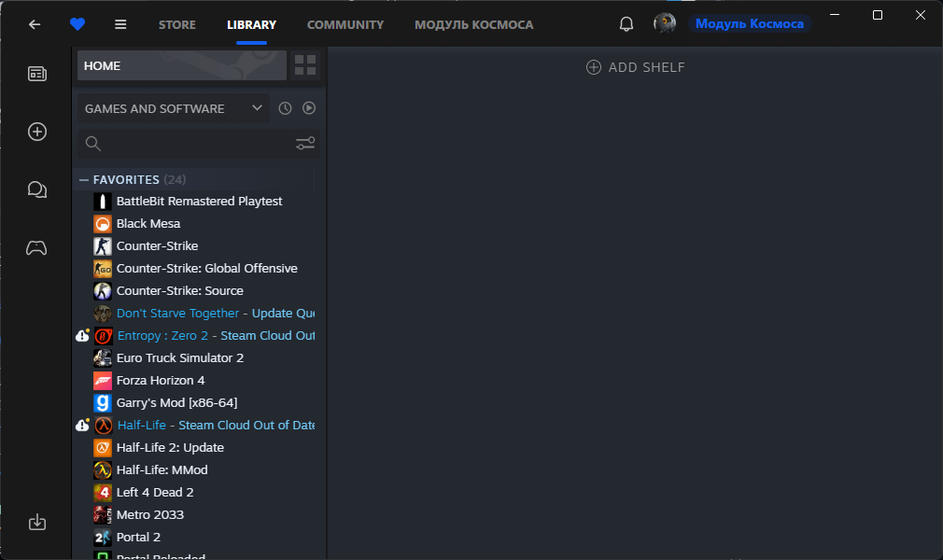Open the COMMUNITY tab
Viewport: 943px width, 560px height.
[345, 25]
